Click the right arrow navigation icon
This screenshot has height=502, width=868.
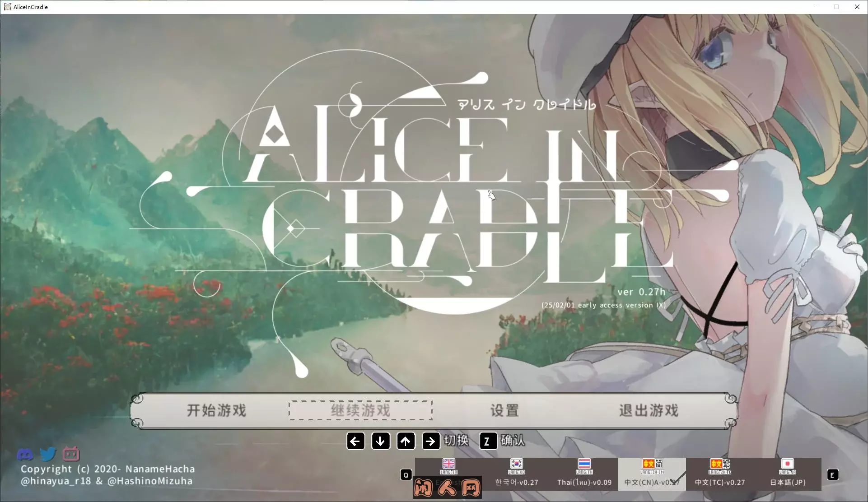(x=431, y=441)
